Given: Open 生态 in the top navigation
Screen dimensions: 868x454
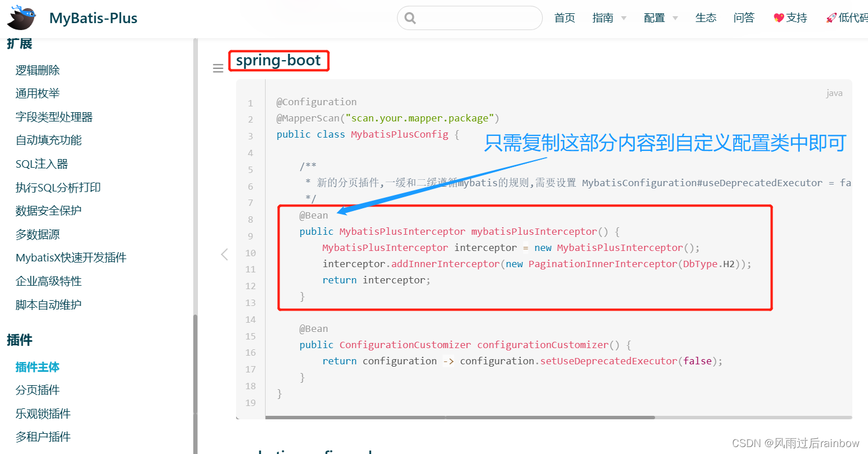Looking at the screenshot, I should 706,18.
